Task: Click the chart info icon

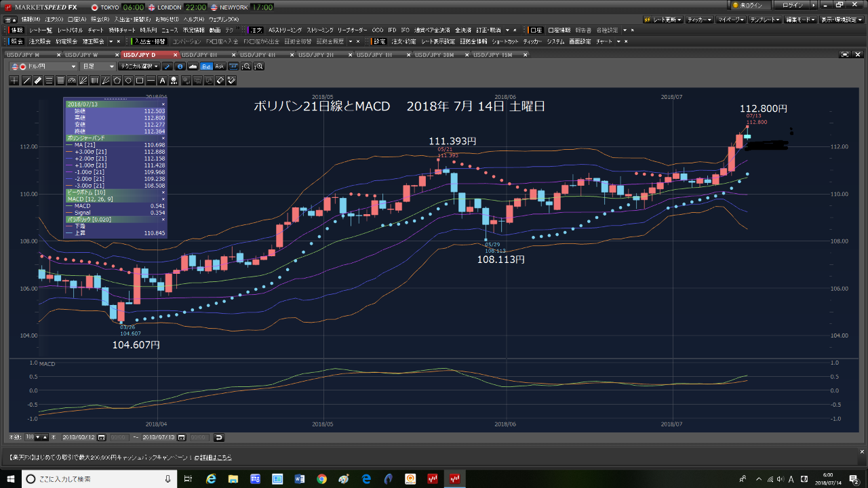Action: (x=180, y=66)
